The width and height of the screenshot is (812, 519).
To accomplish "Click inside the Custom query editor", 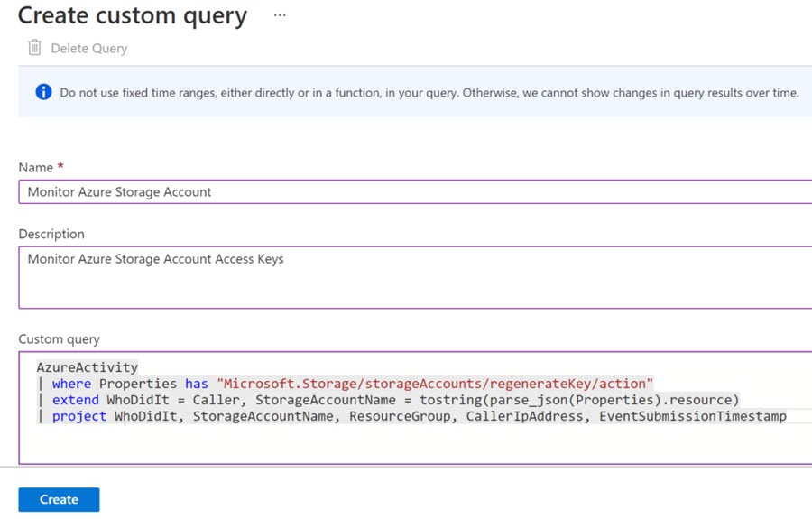I will [x=415, y=408].
